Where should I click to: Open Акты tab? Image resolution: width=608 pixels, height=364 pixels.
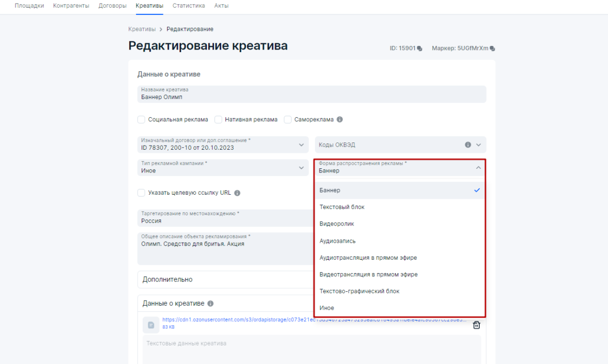pyautogui.click(x=221, y=6)
